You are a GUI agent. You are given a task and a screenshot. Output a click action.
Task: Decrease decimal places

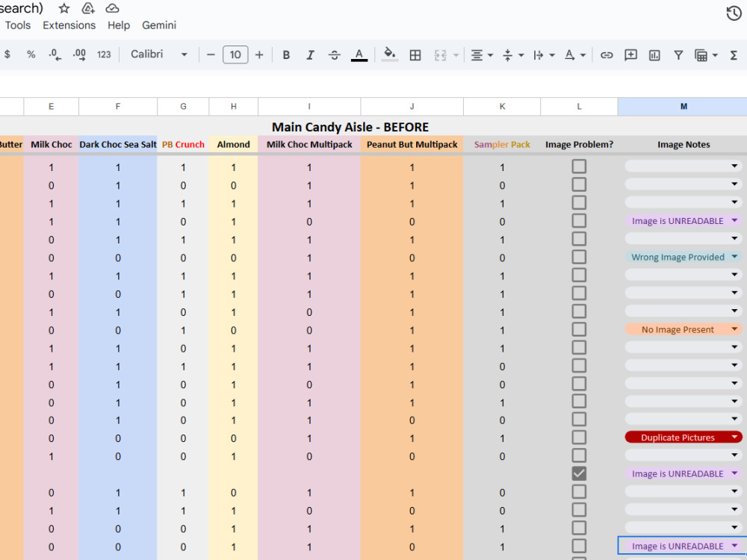[55, 55]
